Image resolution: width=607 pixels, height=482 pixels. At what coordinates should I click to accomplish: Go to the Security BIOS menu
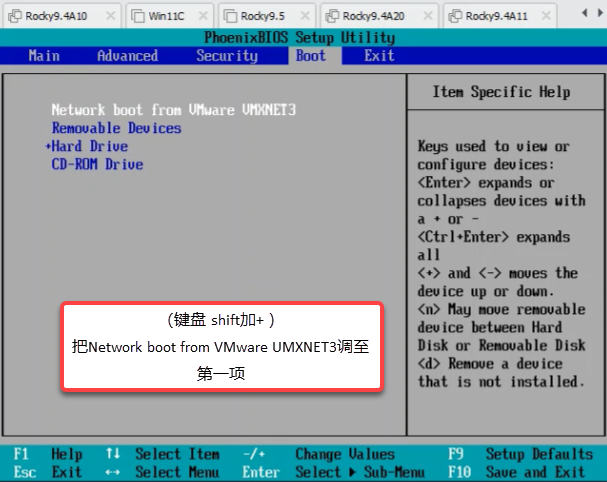[227, 56]
